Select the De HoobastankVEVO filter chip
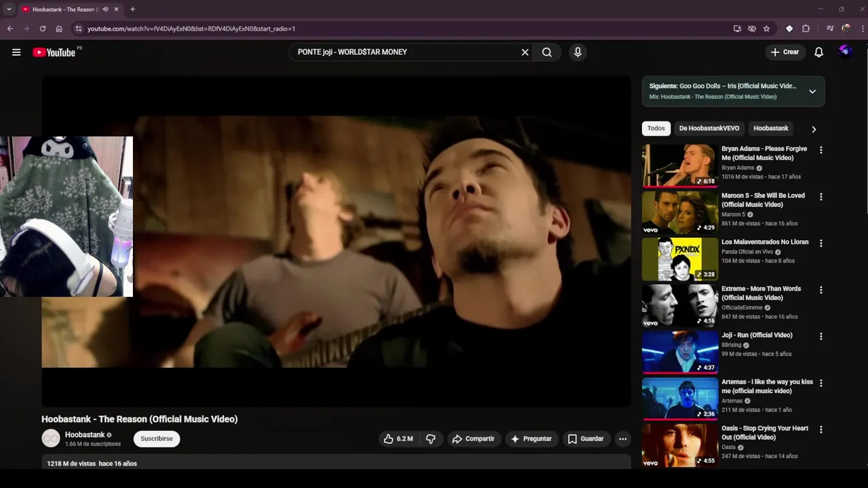Screen dimensions: 868x488 pos(709,129)
